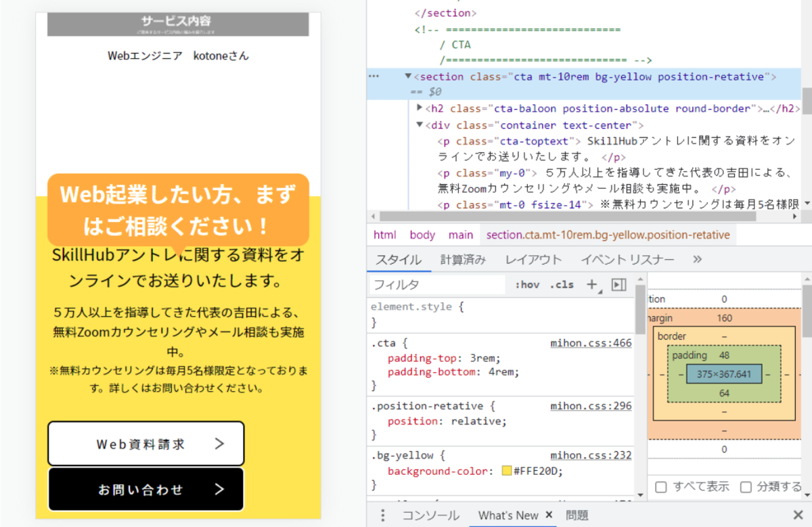Viewport: 812px width, 527px height.
Task: Select body in the breadcrumb
Action: point(422,235)
